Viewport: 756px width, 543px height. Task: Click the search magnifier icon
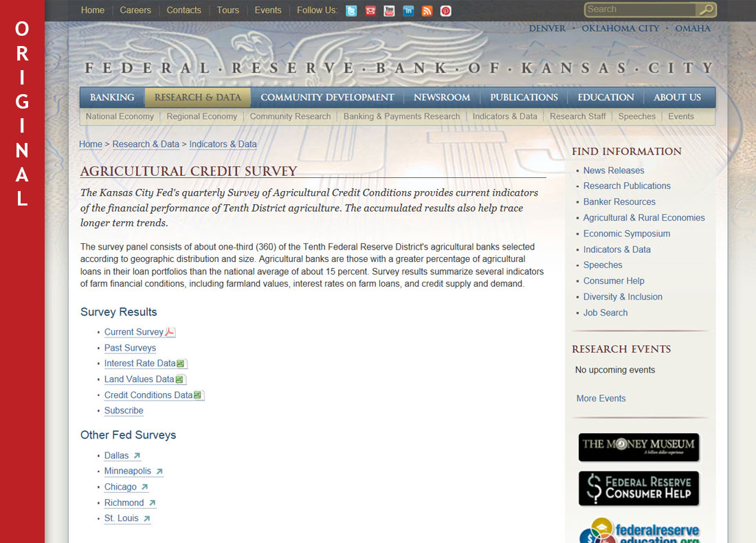pyautogui.click(x=707, y=10)
